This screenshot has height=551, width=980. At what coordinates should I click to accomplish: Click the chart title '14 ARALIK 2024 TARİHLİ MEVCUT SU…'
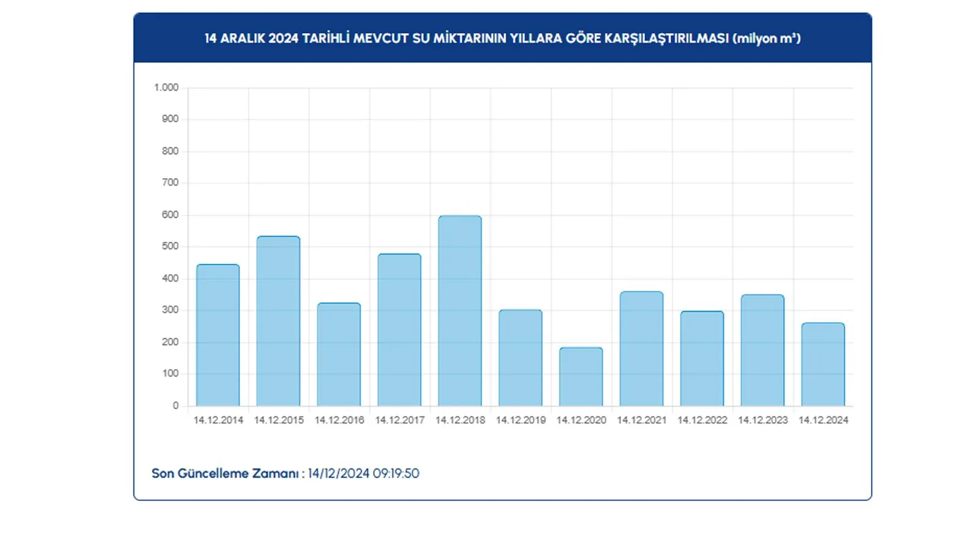(502, 38)
